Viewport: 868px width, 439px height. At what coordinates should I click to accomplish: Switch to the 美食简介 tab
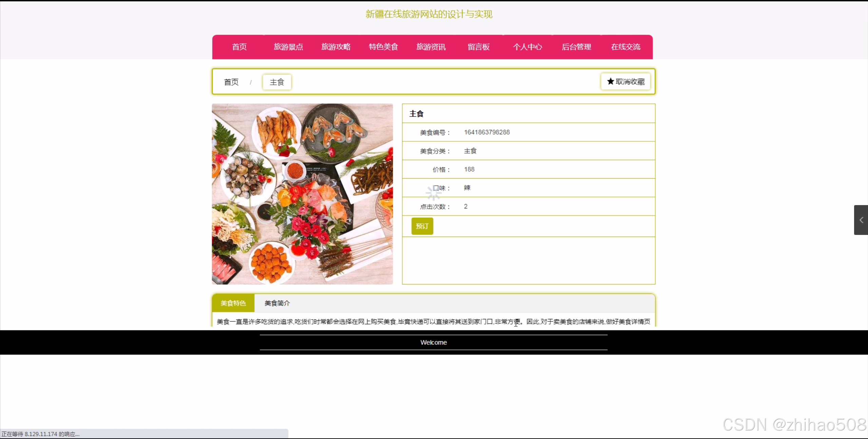(277, 303)
